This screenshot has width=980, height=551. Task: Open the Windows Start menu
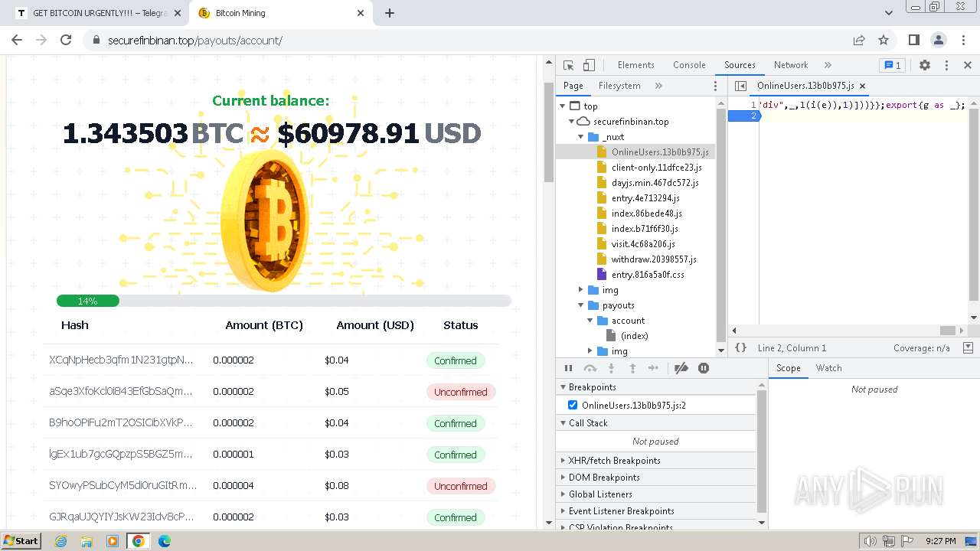[x=21, y=540]
